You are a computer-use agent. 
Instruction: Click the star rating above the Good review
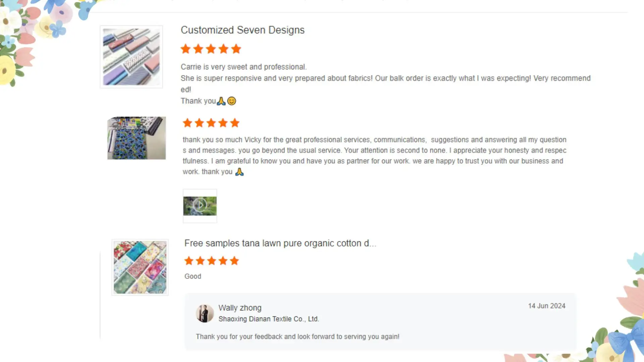[x=211, y=261]
